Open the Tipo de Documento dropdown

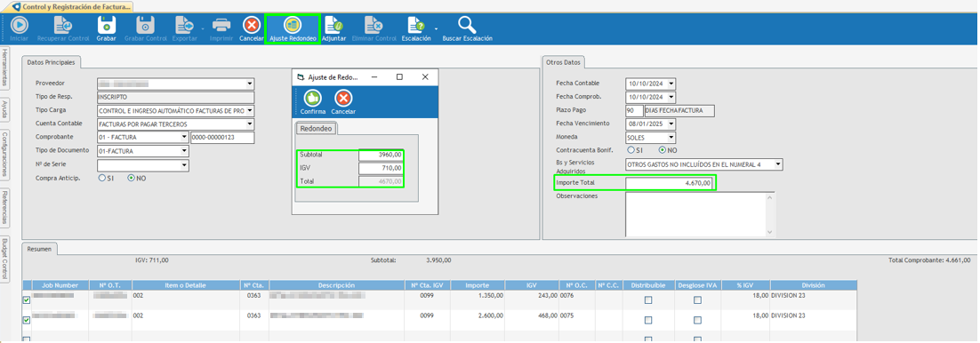pos(184,151)
